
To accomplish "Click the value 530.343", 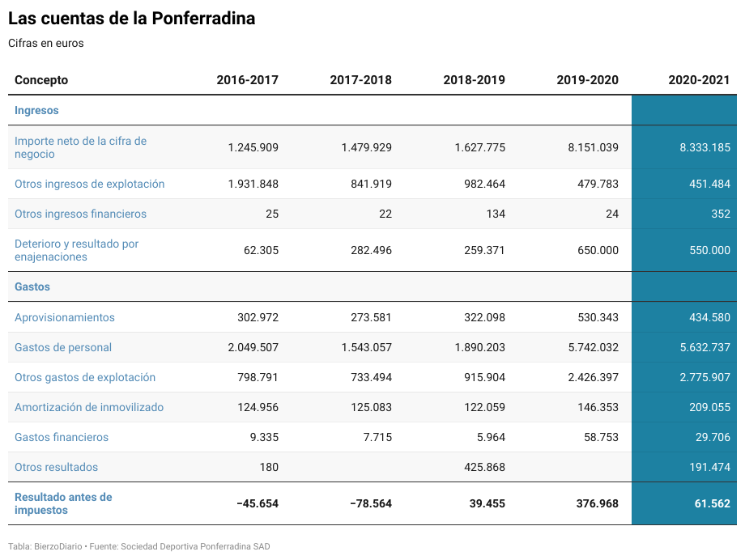I will pyautogui.click(x=598, y=317).
